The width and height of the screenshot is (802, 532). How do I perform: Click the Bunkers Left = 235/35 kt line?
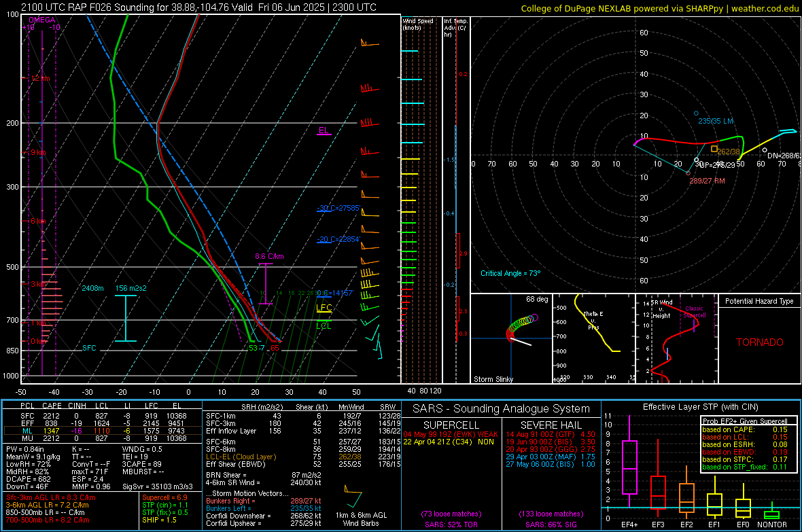click(264, 508)
